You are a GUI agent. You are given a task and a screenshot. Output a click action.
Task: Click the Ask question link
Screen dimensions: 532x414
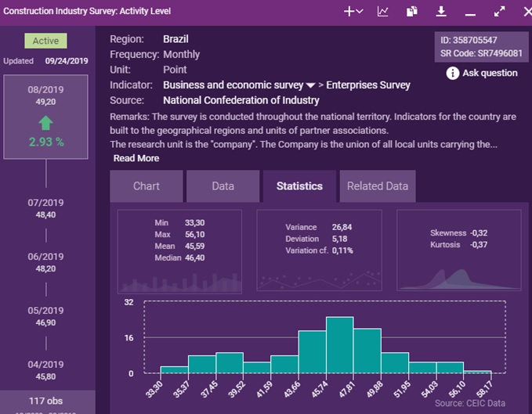click(x=490, y=73)
